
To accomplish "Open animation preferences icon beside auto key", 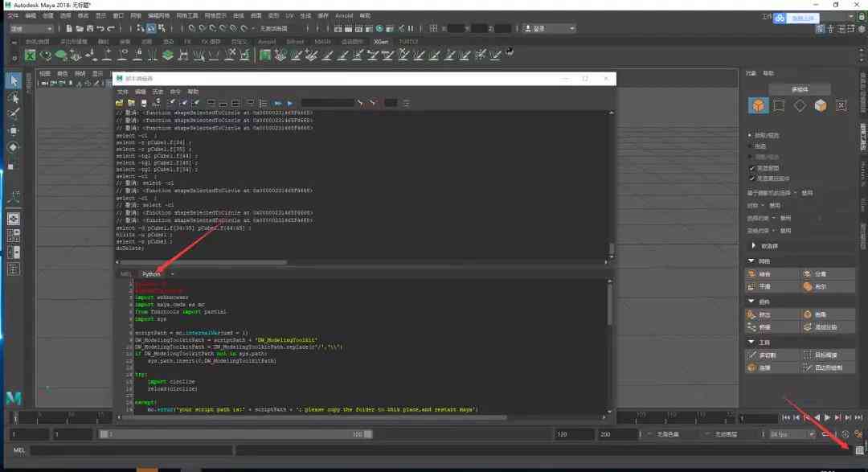I will pos(858,434).
